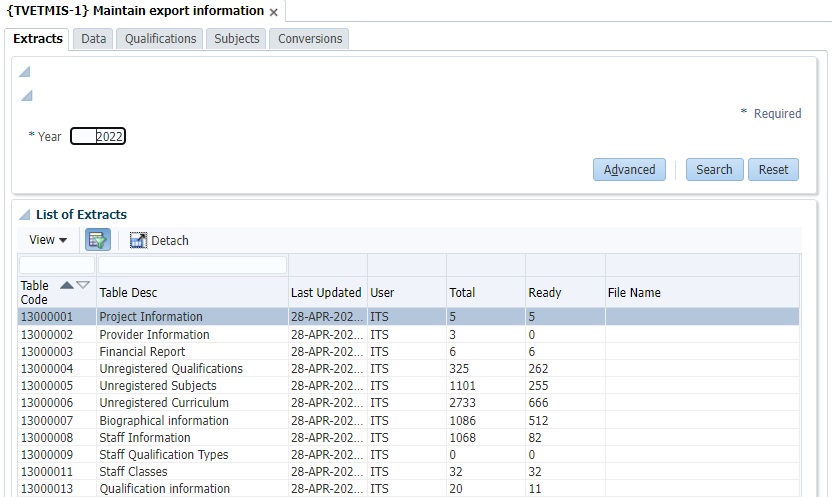This screenshot has height=497, width=832.
Task: Select the Conversions tab
Action: [x=310, y=38]
